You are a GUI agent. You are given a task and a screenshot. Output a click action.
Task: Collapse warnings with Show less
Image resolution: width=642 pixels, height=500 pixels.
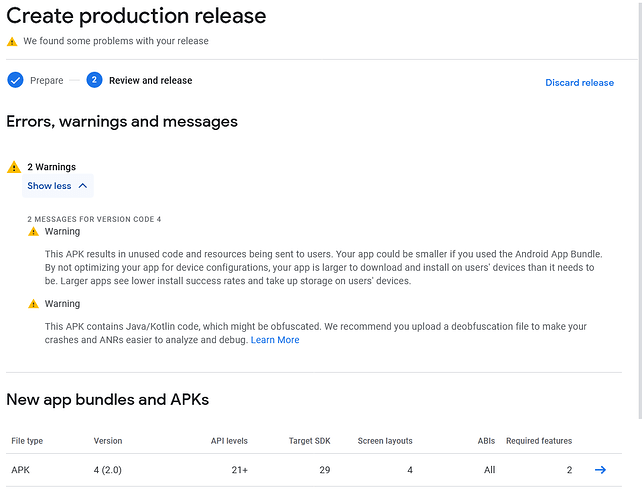point(58,186)
